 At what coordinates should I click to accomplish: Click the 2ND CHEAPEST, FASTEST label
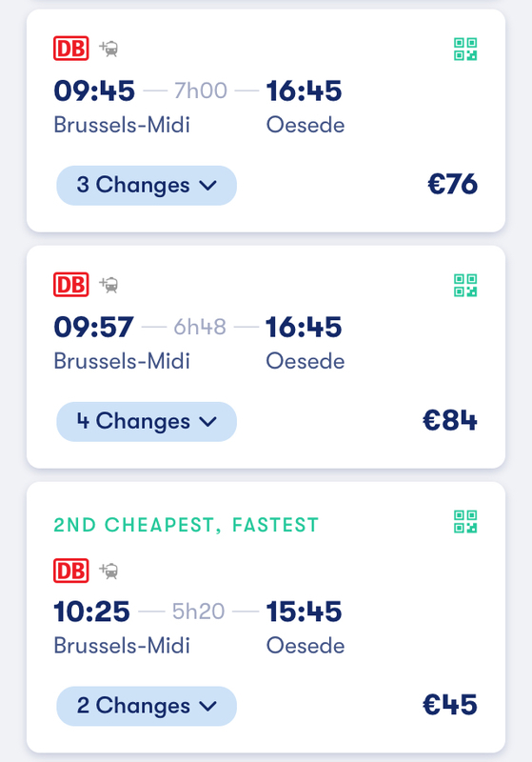[186, 525]
